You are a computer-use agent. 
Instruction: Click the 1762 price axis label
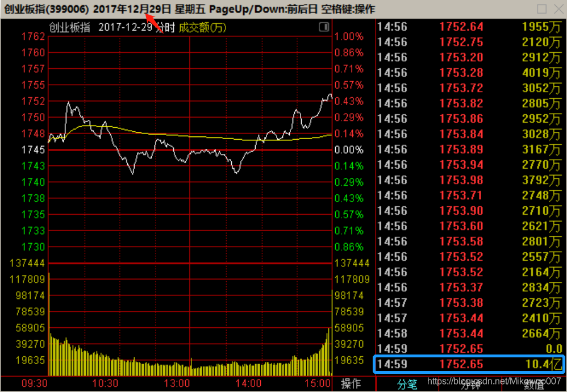coord(33,36)
